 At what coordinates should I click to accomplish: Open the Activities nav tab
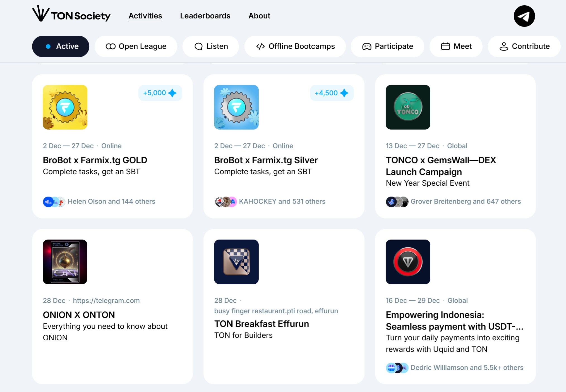click(x=145, y=16)
